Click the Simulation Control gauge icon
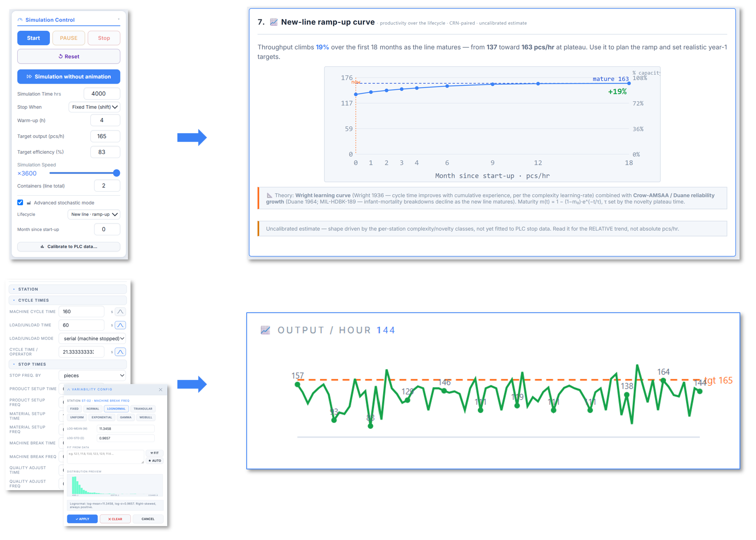 20,20
